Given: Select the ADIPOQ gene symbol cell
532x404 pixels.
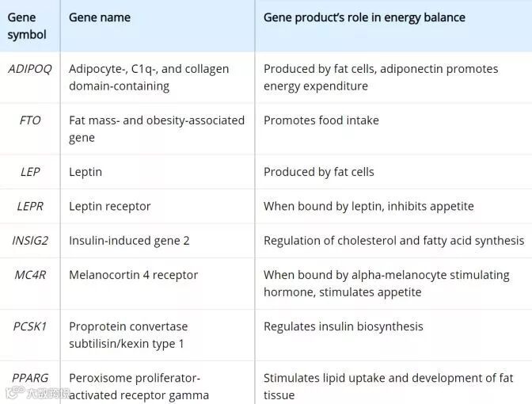Looking at the screenshot, I should (29, 69).
